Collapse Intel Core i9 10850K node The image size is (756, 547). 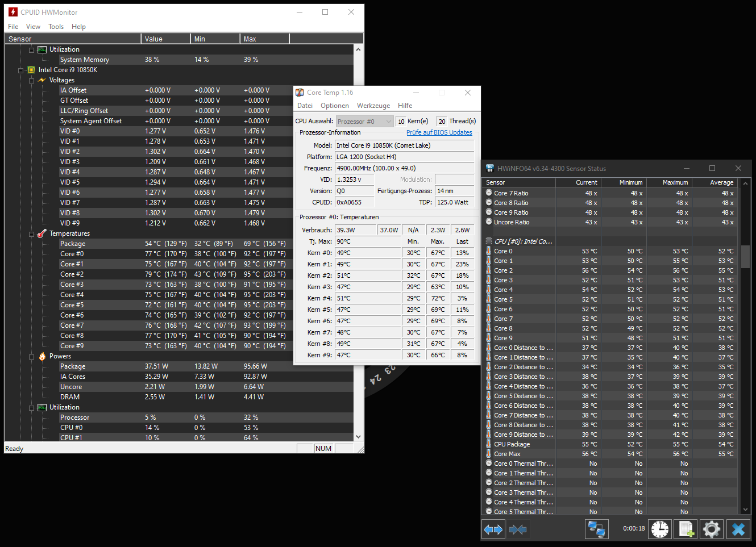21,70
